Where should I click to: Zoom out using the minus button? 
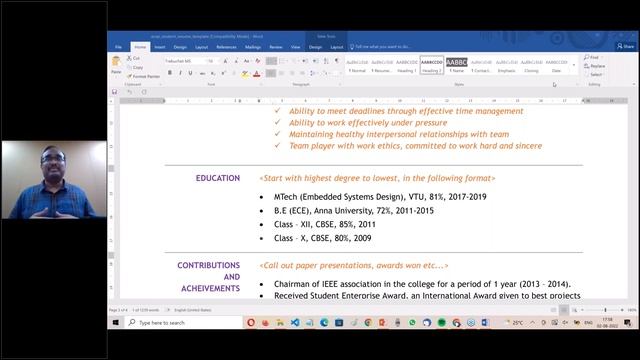point(582,310)
